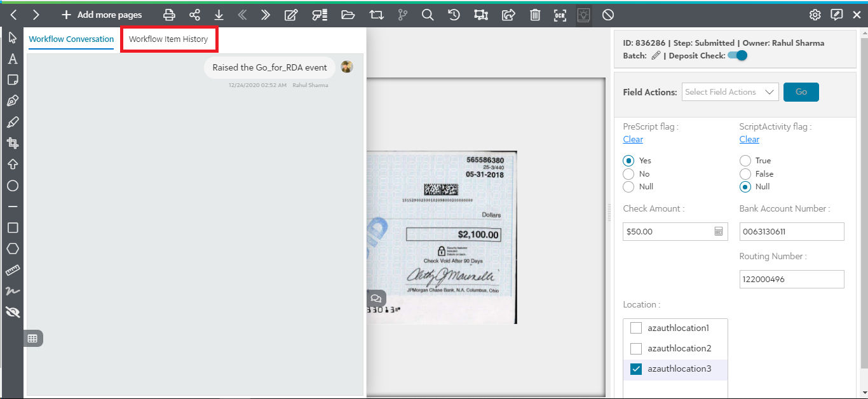Viewport: 868px width, 399px height.
Task: Click the rotate/loop icon in the toolbar
Action: point(376,15)
